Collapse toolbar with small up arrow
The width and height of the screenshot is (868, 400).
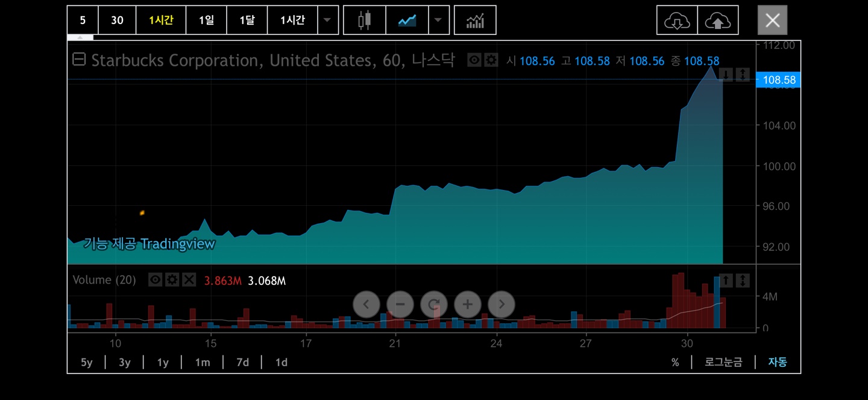[80, 37]
